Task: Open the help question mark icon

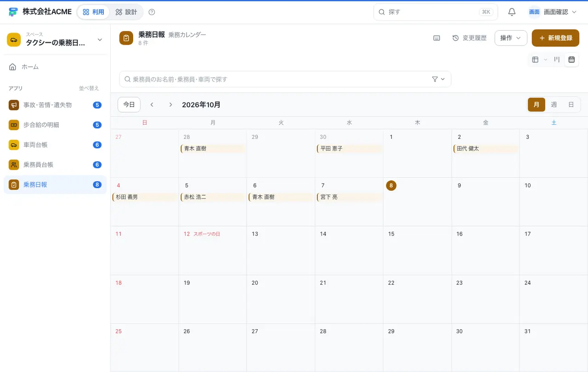Action: coord(152,12)
